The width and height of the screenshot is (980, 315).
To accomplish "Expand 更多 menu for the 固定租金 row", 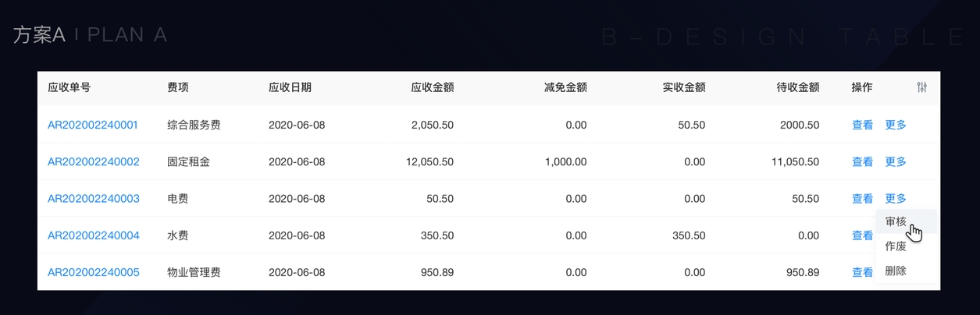I will 896,162.
